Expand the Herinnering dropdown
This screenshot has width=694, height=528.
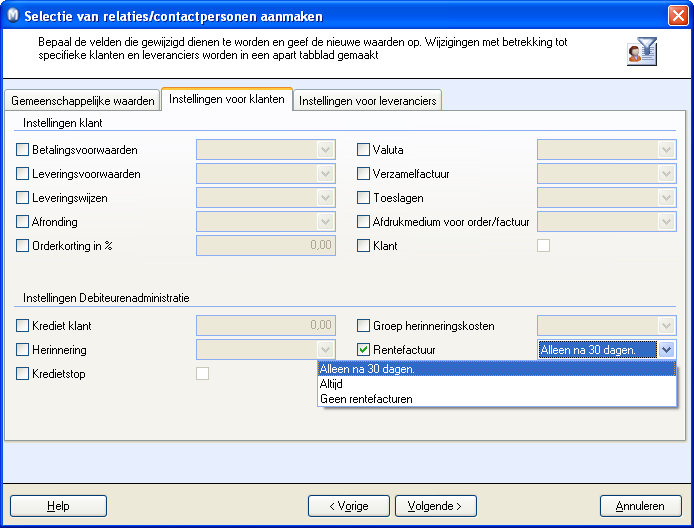click(x=325, y=350)
